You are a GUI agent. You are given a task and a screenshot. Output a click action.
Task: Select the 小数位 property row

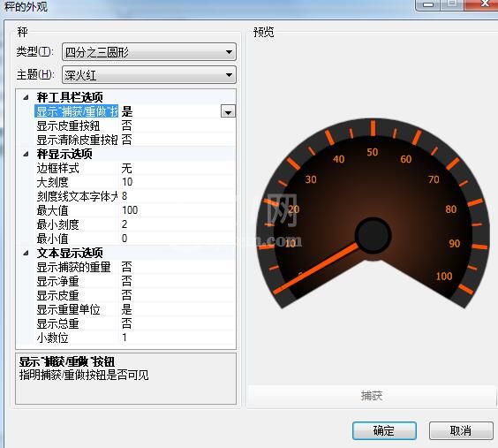(x=135, y=338)
